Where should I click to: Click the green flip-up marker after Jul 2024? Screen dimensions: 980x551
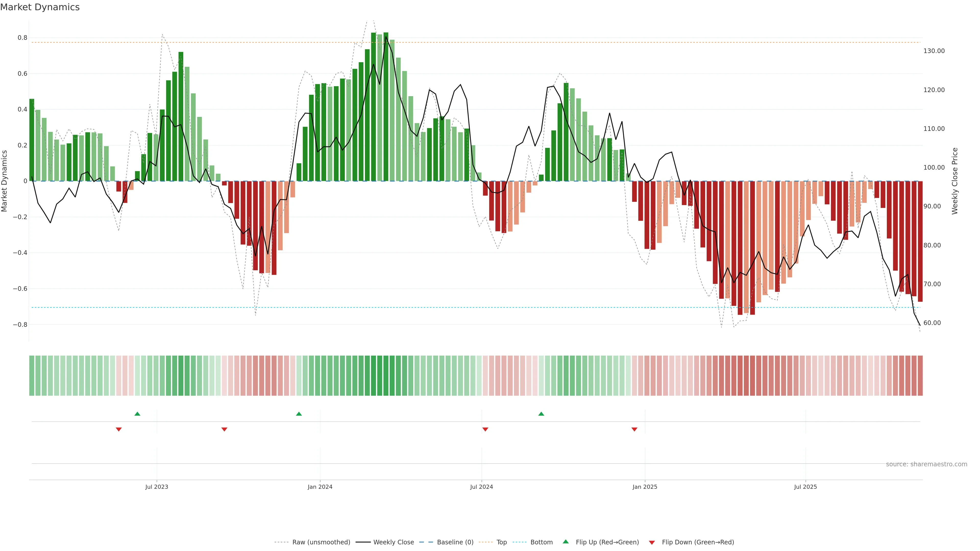[x=541, y=414]
